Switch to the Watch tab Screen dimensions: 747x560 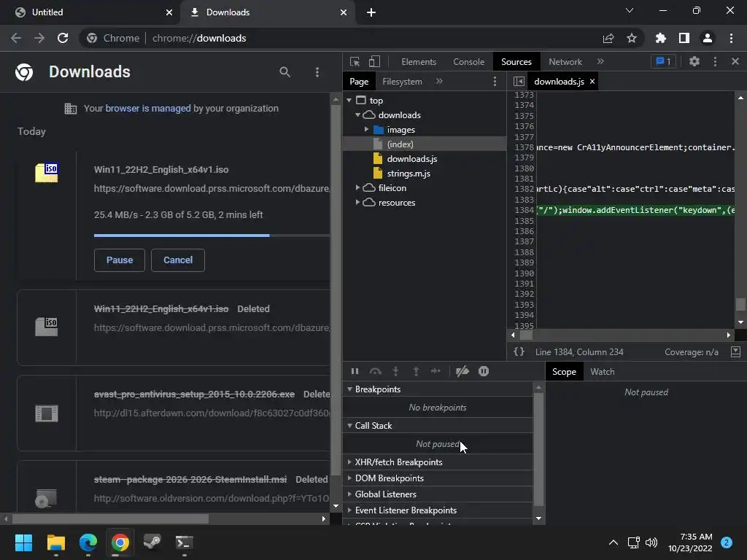click(602, 372)
